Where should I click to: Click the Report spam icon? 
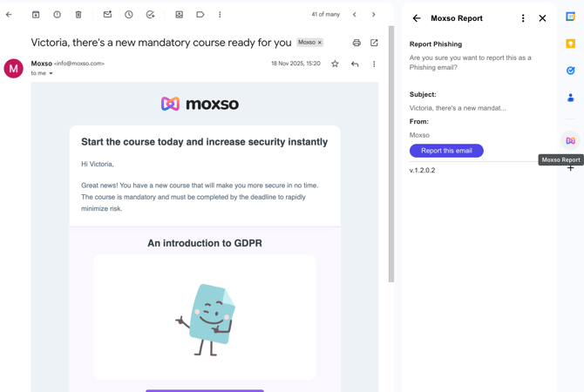click(57, 15)
